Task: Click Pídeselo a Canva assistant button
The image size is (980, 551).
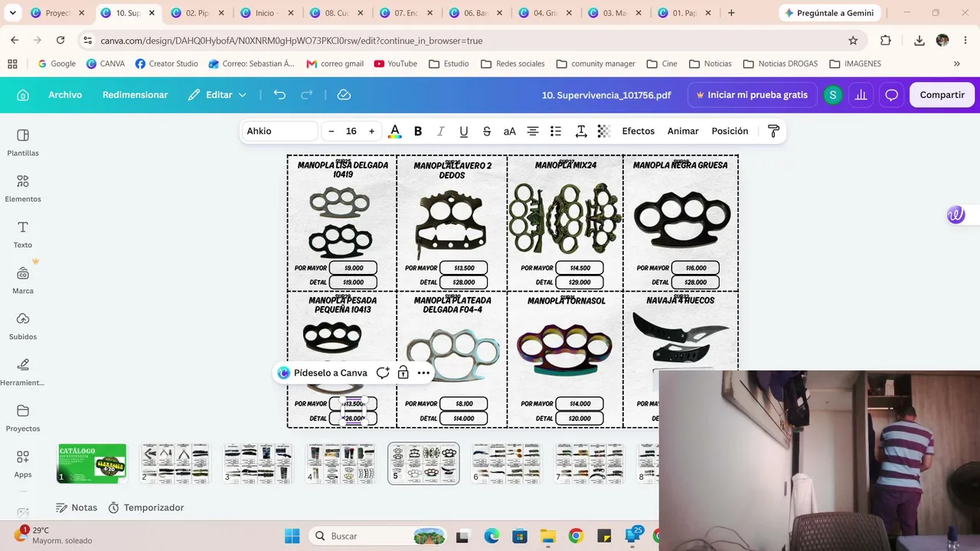Action: click(322, 373)
